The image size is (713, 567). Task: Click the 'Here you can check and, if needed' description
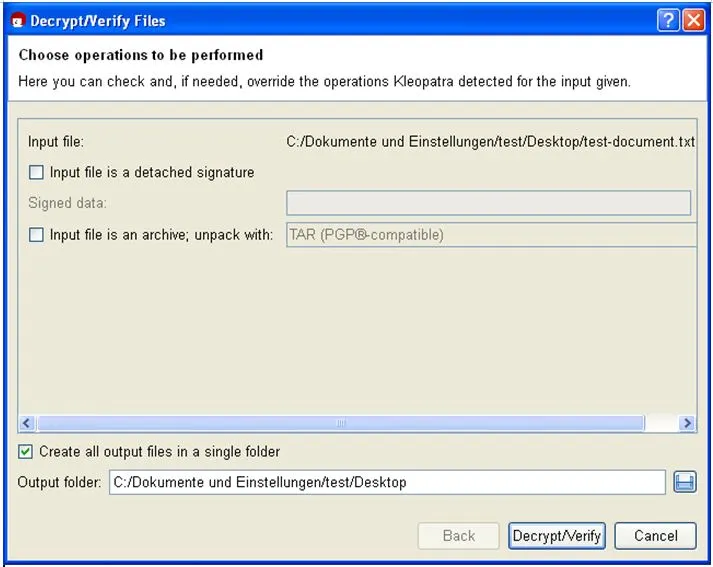[324, 81]
